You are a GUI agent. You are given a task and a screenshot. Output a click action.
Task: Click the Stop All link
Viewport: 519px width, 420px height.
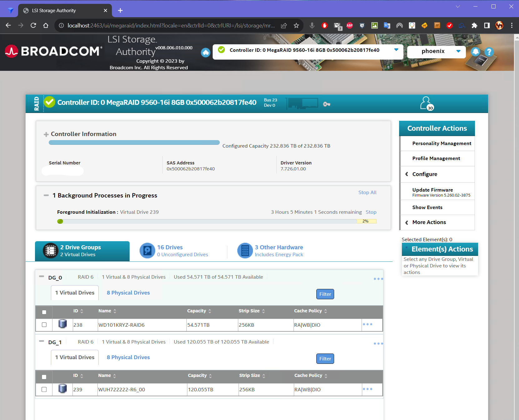367,193
